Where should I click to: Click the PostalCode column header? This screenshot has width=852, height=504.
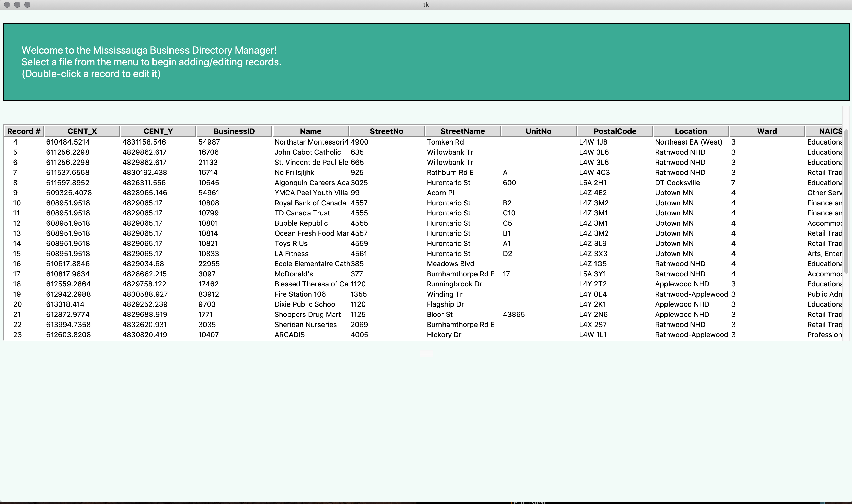click(x=615, y=131)
